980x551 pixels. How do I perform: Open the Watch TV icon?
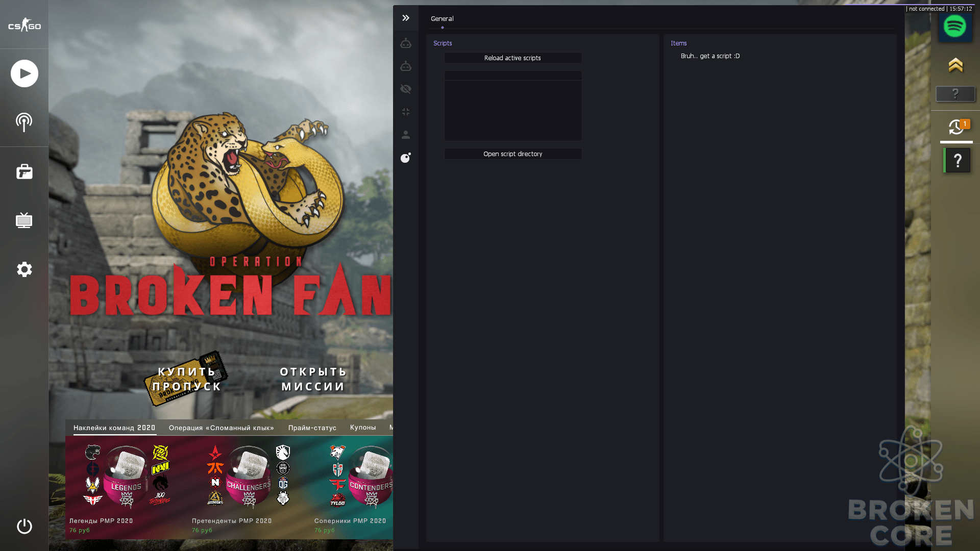click(x=24, y=220)
